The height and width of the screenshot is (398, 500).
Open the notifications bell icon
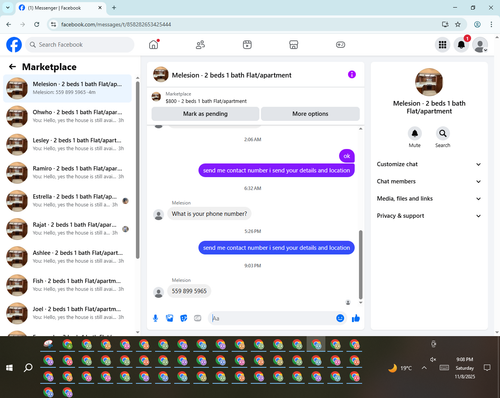tap(461, 45)
